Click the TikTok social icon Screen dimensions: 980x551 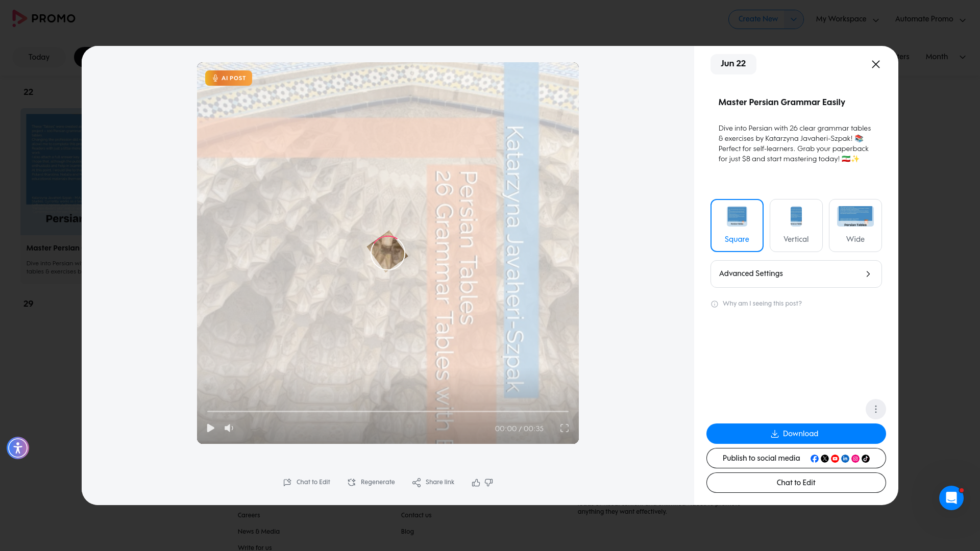pos(865,459)
